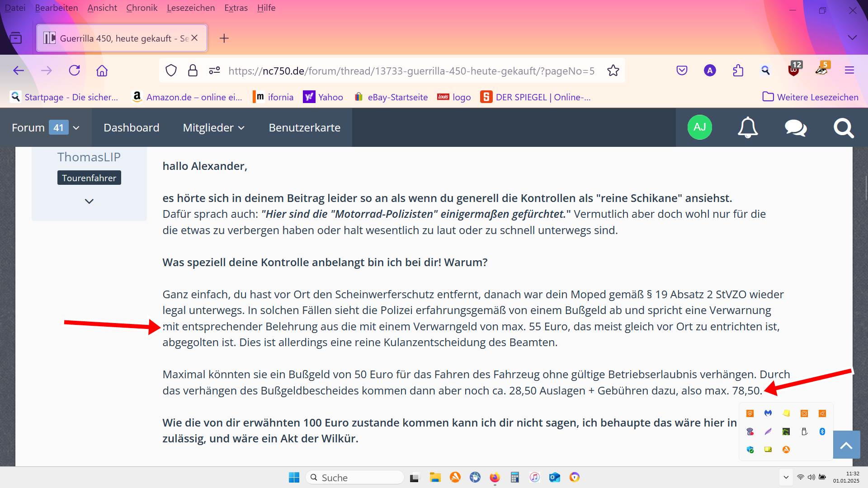Click the Windows taskbar Suche box
The image size is (868, 488).
(x=355, y=478)
